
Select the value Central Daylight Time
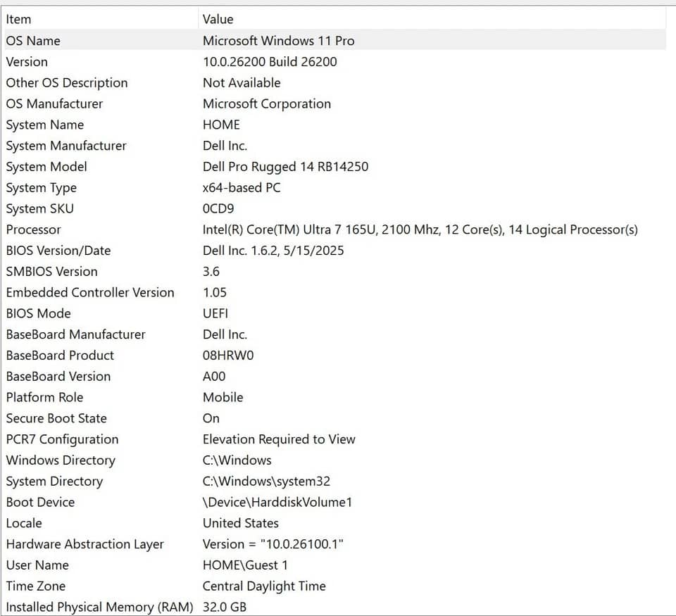264,586
